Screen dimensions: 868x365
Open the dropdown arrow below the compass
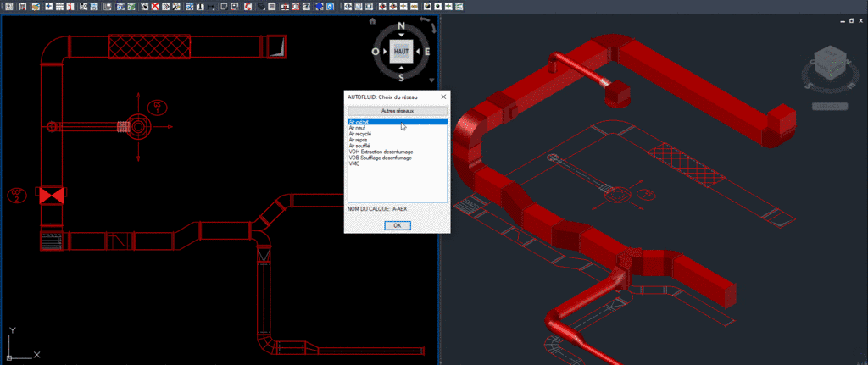[x=431, y=80]
